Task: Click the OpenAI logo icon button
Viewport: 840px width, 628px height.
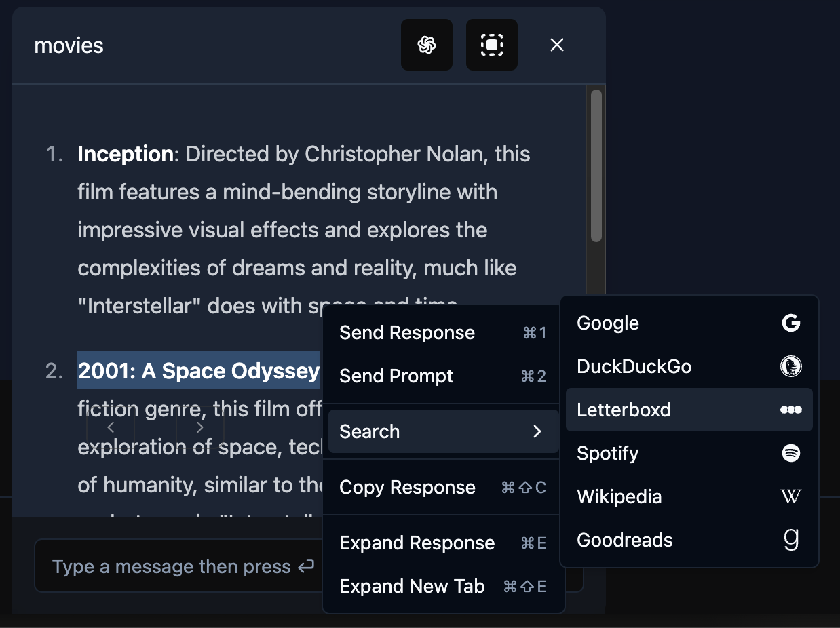Action: (427, 45)
